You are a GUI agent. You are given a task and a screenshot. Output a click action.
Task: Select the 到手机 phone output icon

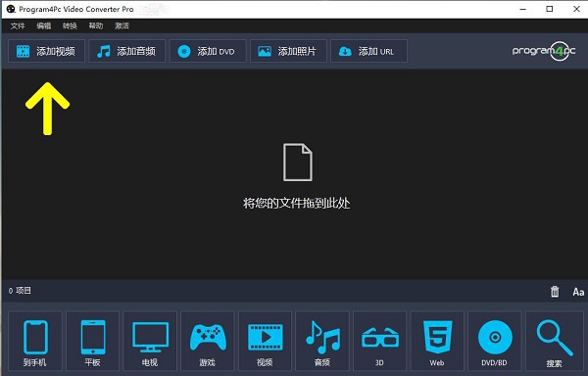click(35, 341)
